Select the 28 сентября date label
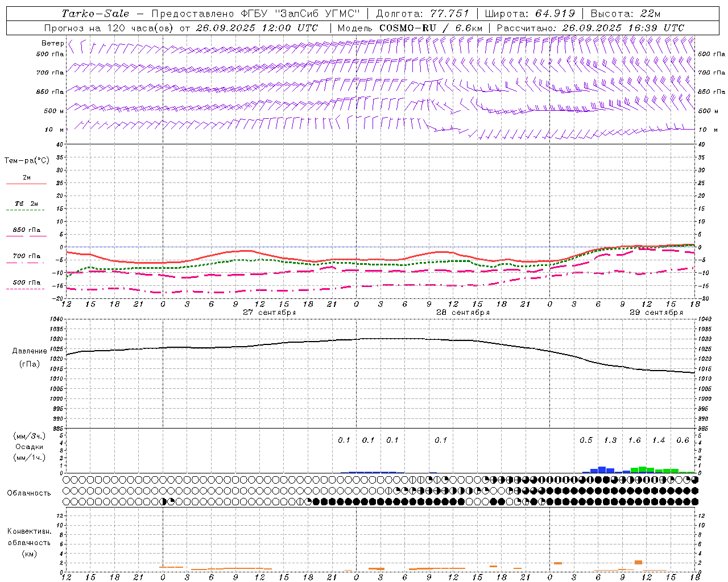 462,313
